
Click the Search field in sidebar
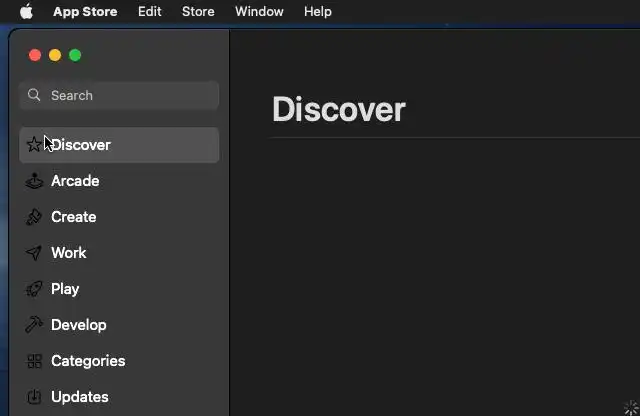click(x=119, y=95)
